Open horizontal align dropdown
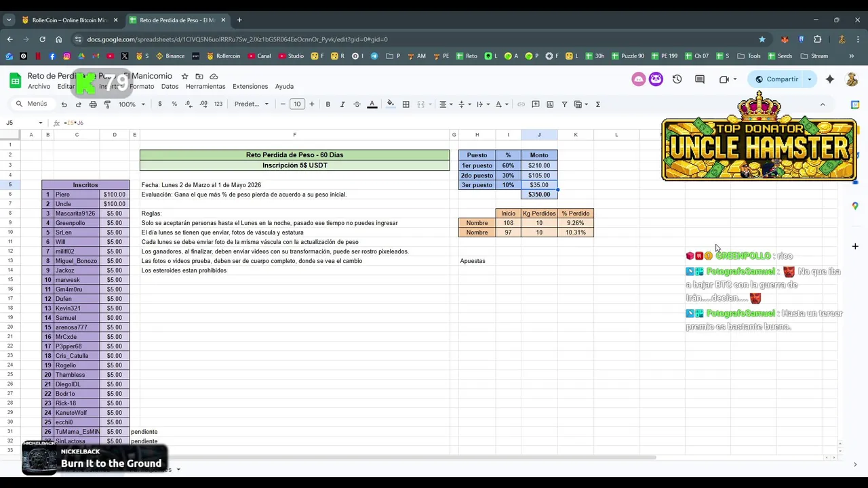The image size is (868, 488). point(446,104)
